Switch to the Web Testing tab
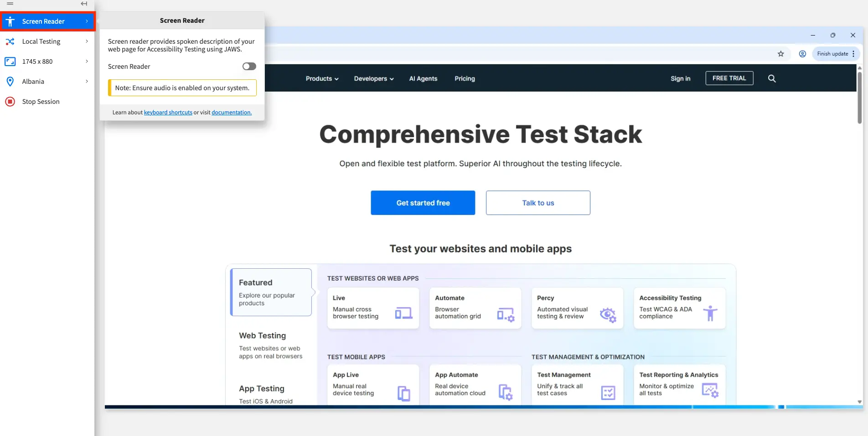This screenshot has width=868, height=436. point(262,336)
